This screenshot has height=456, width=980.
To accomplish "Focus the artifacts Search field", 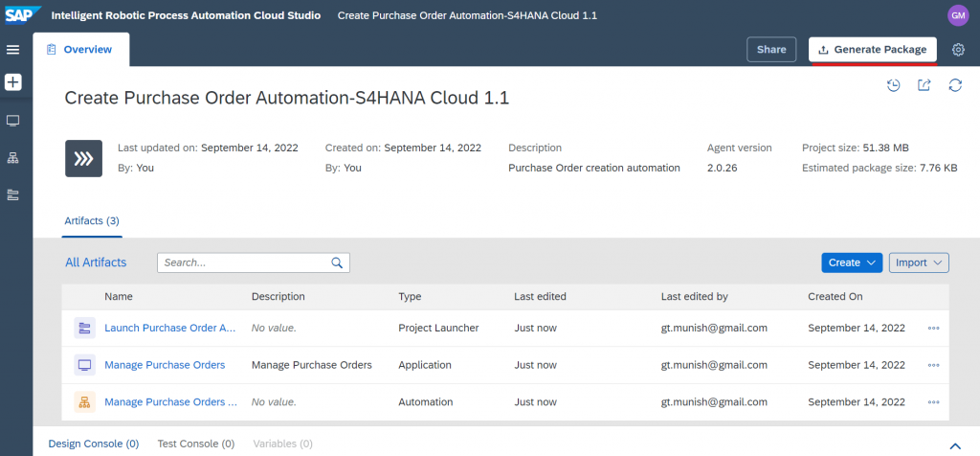I will pyautogui.click(x=253, y=262).
